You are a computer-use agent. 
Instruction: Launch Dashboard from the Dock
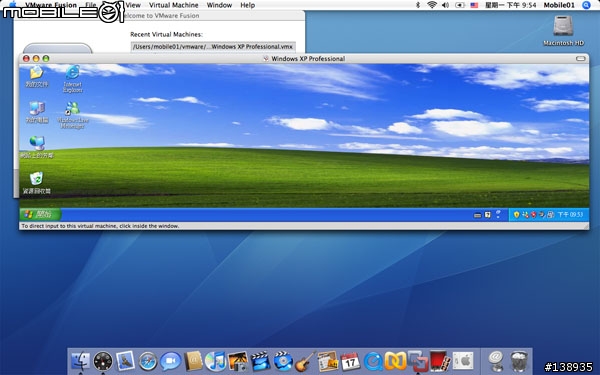point(103,361)
